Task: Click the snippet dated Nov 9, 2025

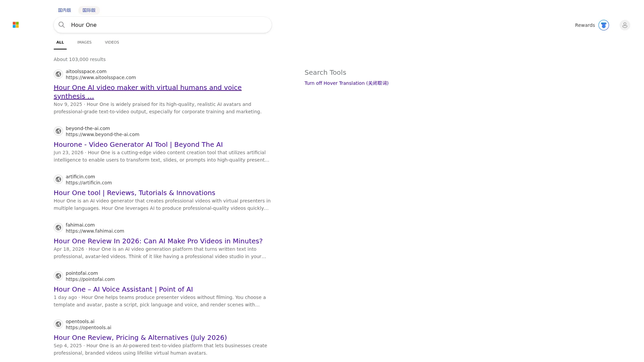Action: click(x=158, y=108)
